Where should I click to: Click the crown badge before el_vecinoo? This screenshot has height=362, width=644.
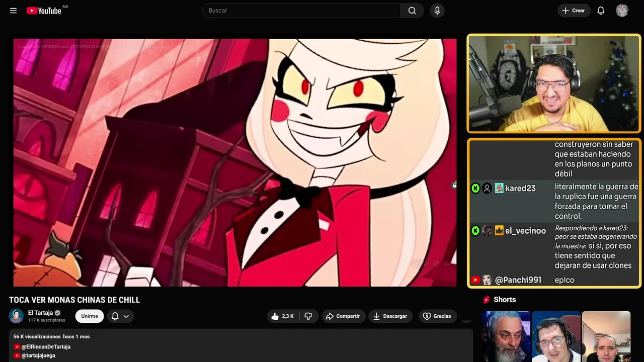pyautogui.click(x=499, y=231)
